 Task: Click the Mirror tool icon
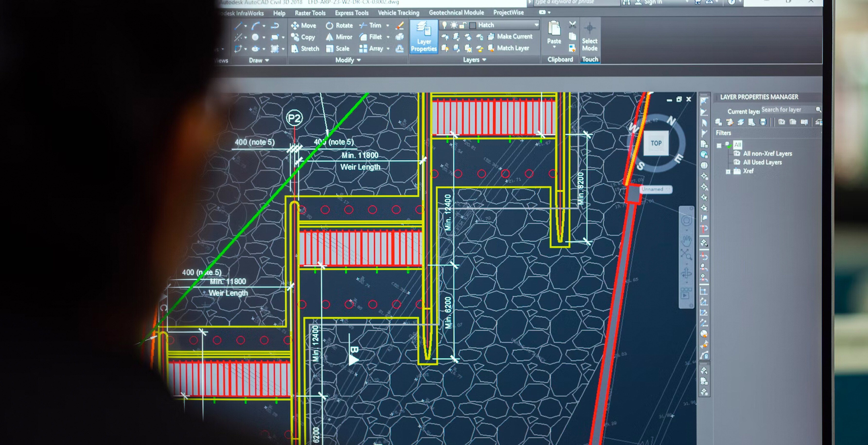click(x=329, y=37)
